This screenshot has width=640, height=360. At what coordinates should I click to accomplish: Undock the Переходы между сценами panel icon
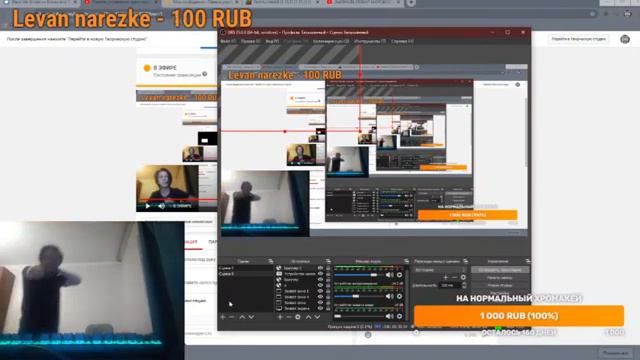point(466,261)
